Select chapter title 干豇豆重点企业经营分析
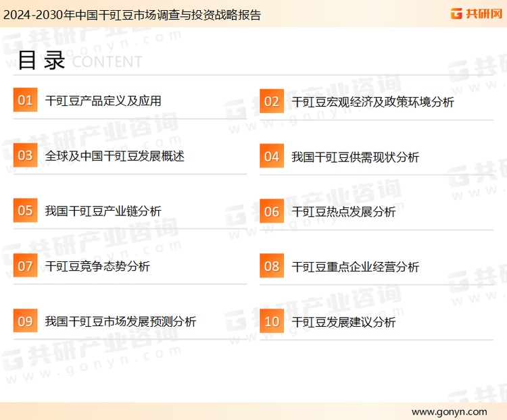Screen dimensions: 507x420 point(356,267)
